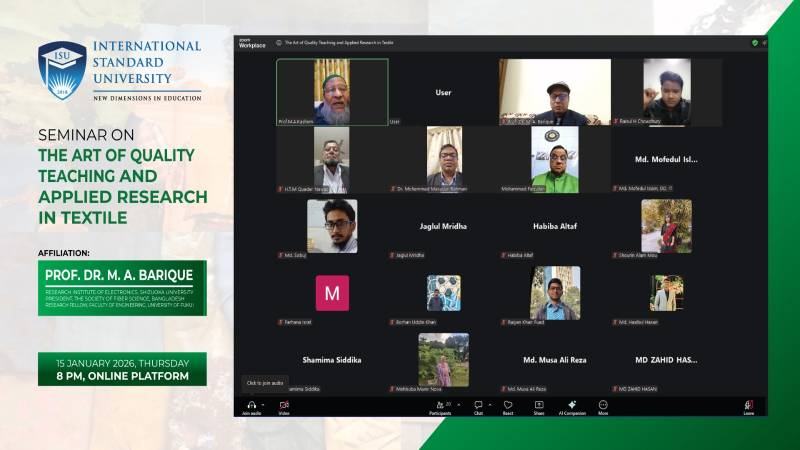
Task: Start video using the Video camera icon
Action: [x=284, y=405]
